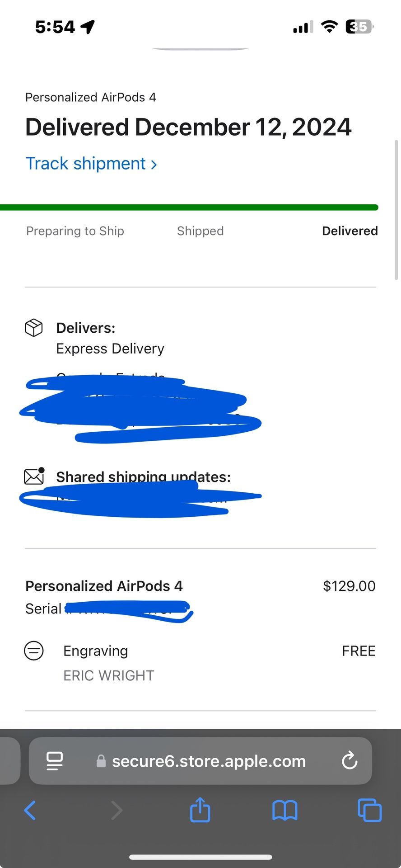Tap the Preparing to Ship step
Viewport: 401px width, 868px height.
point(75,231)
